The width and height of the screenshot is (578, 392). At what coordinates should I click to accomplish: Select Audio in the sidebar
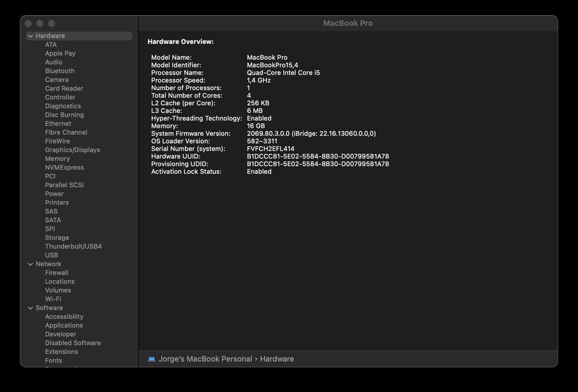(54, 62)
